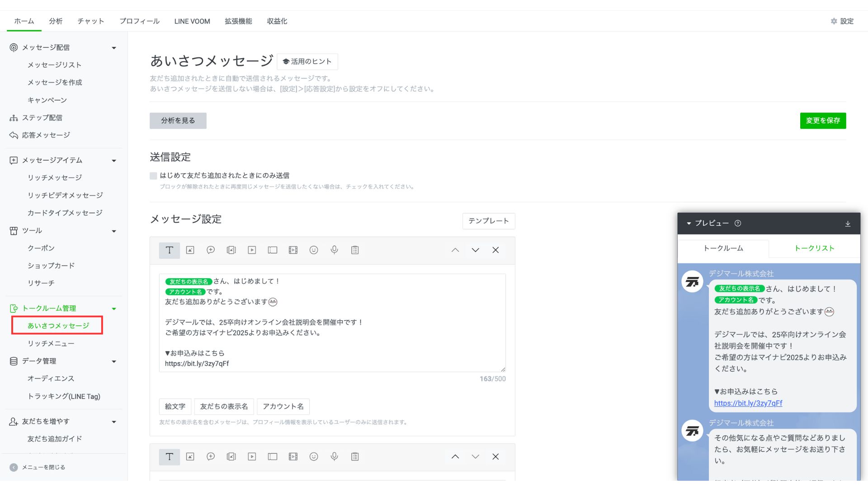Choose the coupon ticket icon in first message toolbar

tap(273, 250)
